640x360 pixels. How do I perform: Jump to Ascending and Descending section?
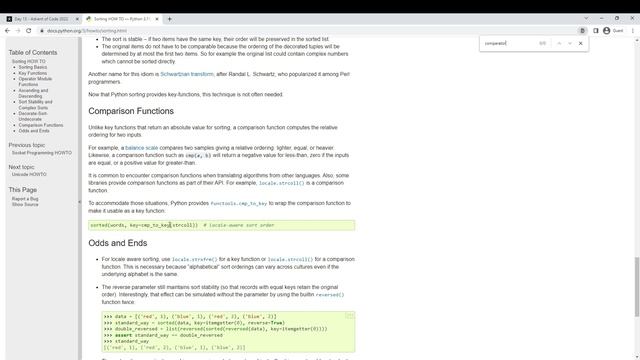[x=33, y=93]
